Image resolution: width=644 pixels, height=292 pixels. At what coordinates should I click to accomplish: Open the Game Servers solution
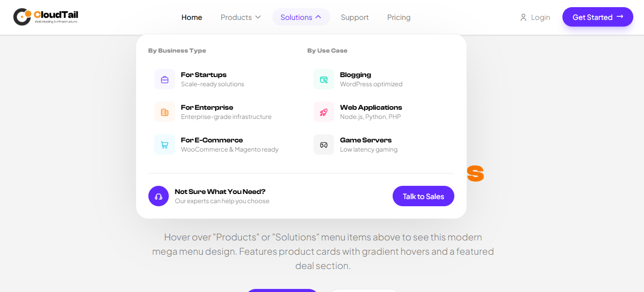[x=366, y=140]
